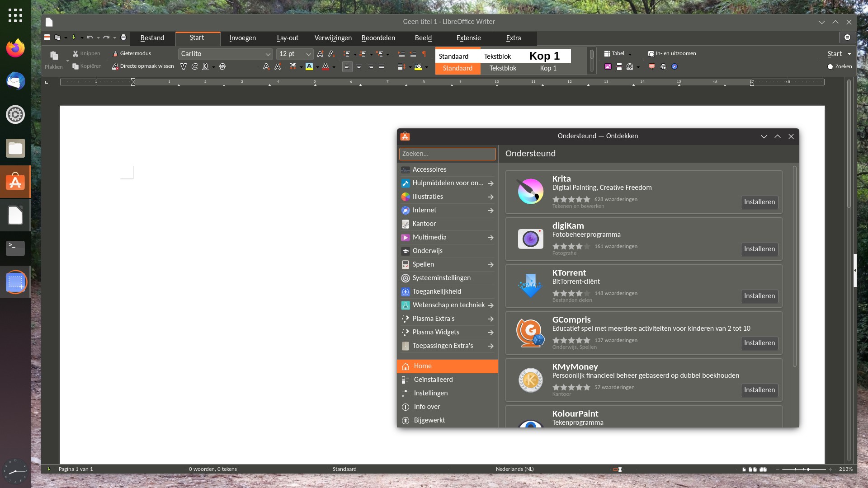Switch to the Lay-out tab
The width and height of the screenshot is (868, 488).
tap(288, 38)
